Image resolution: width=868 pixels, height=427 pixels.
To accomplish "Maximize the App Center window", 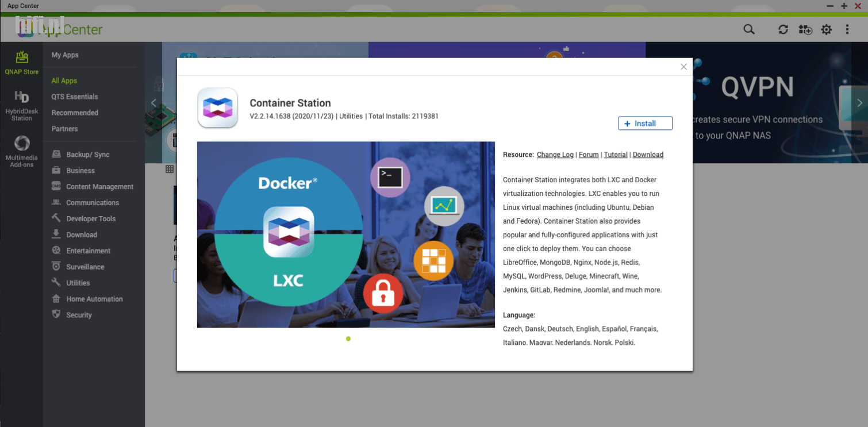I will (x=844, y=6).
